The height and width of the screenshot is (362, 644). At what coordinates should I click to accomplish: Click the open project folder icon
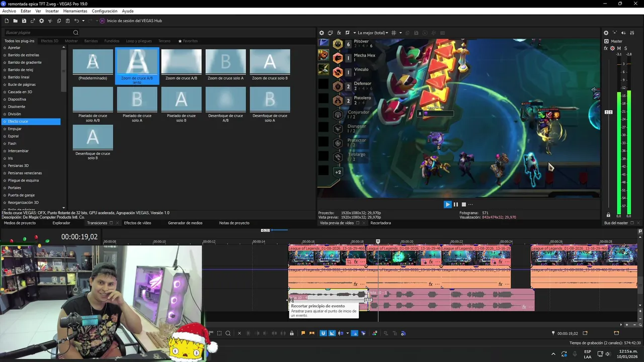pyautogui.click(x=15, y=21)
